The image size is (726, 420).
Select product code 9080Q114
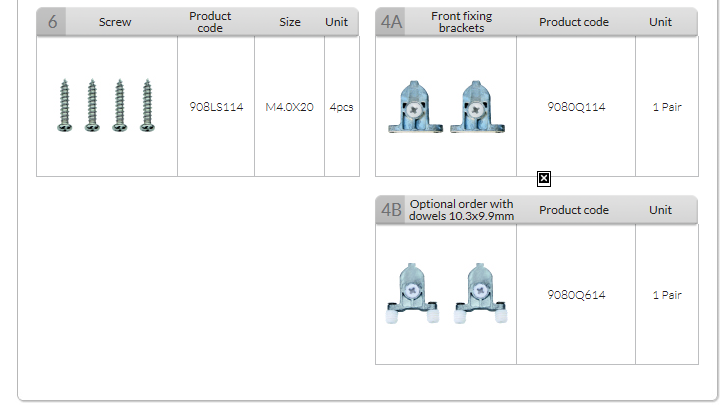coord(576,107)
